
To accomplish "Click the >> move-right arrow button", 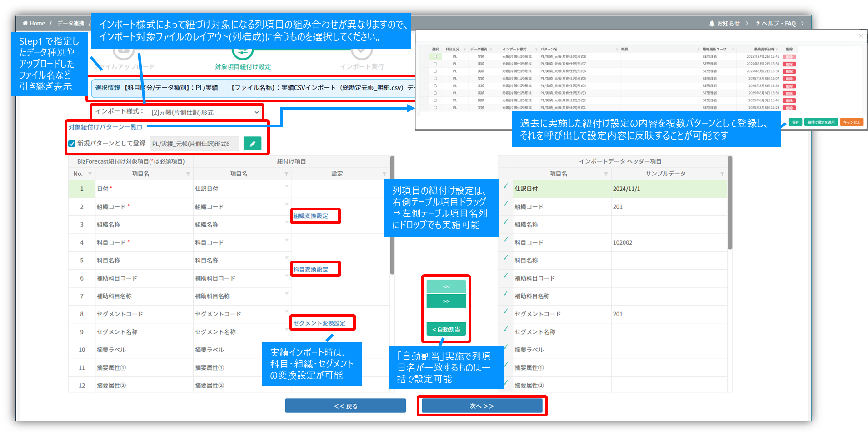I will point(446,301).
